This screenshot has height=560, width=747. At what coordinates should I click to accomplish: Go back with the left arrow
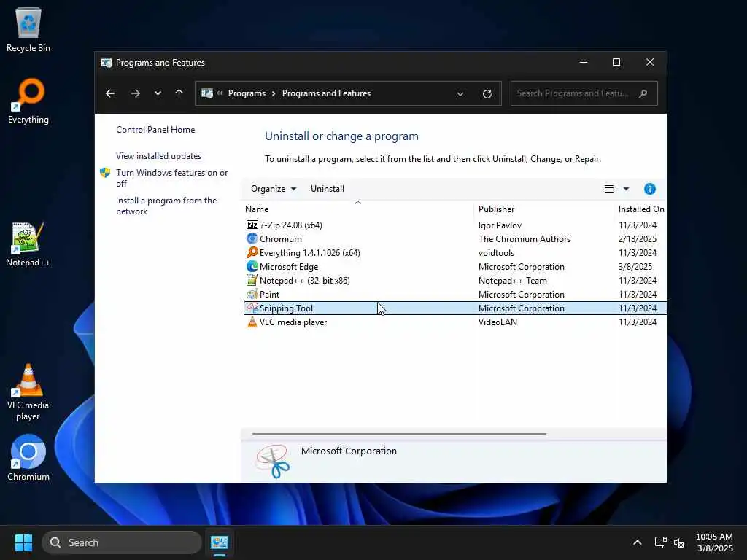[x=110, y=93]
